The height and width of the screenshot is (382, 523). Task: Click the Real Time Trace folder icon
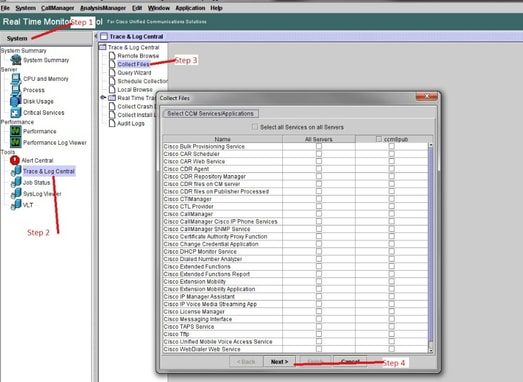click(x=112, y=98)
